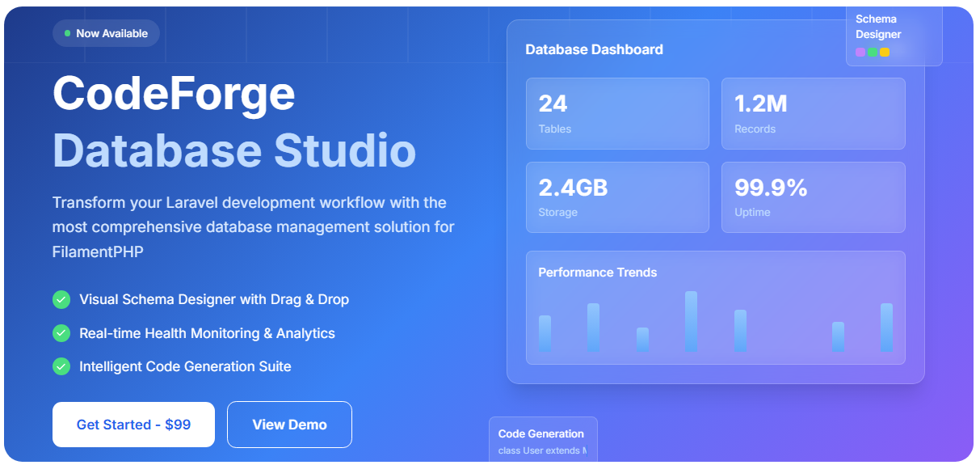Screen dimensions: 980x465
Task: Click the Uptime label under 99.9%
Action: coord(752,213)
